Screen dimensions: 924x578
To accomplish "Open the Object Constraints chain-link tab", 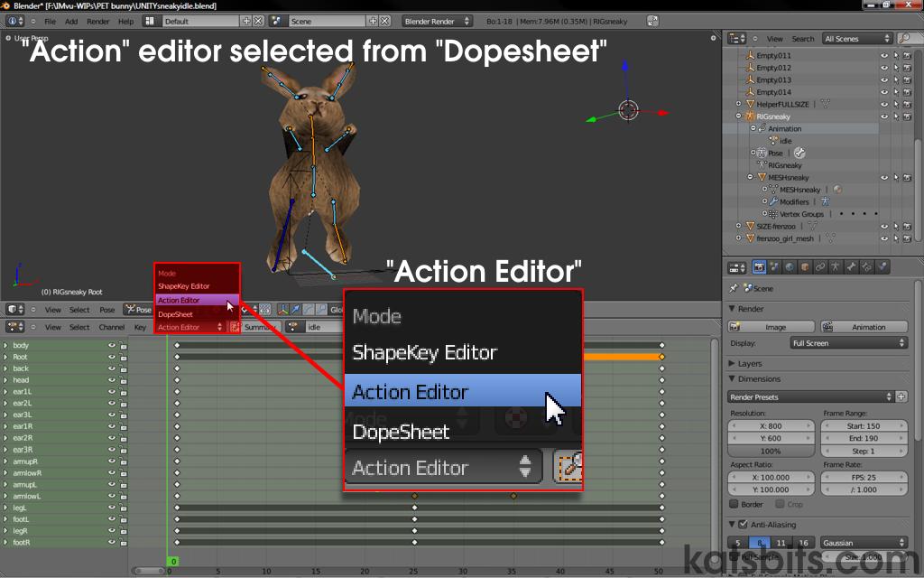I will click(820, 267).
